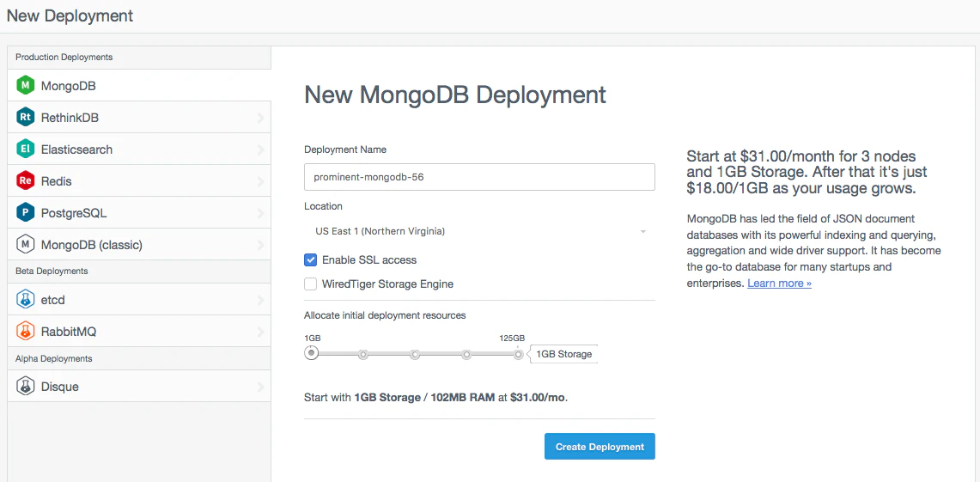Enable WiredTiger Storage Engine checkbox
Viewport: 980px width, 482px height.
tap(311, 284)
